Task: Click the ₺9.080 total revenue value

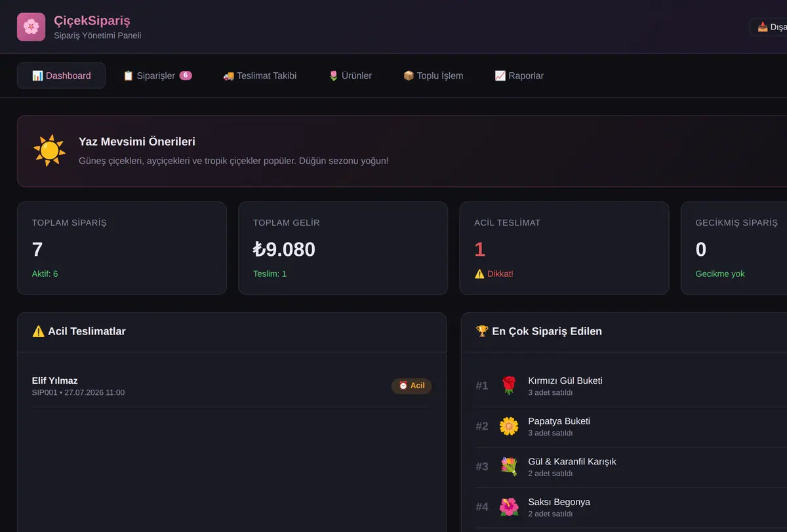Action: 284,249
